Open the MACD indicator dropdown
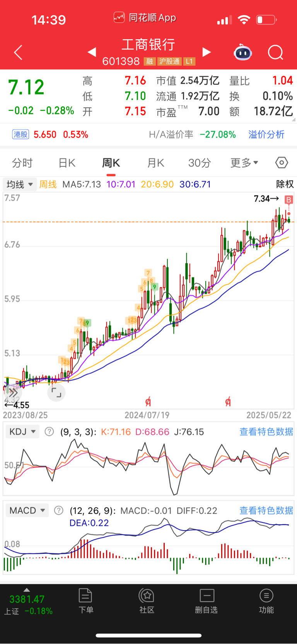 pyautogui.click(x=27, y=510)
